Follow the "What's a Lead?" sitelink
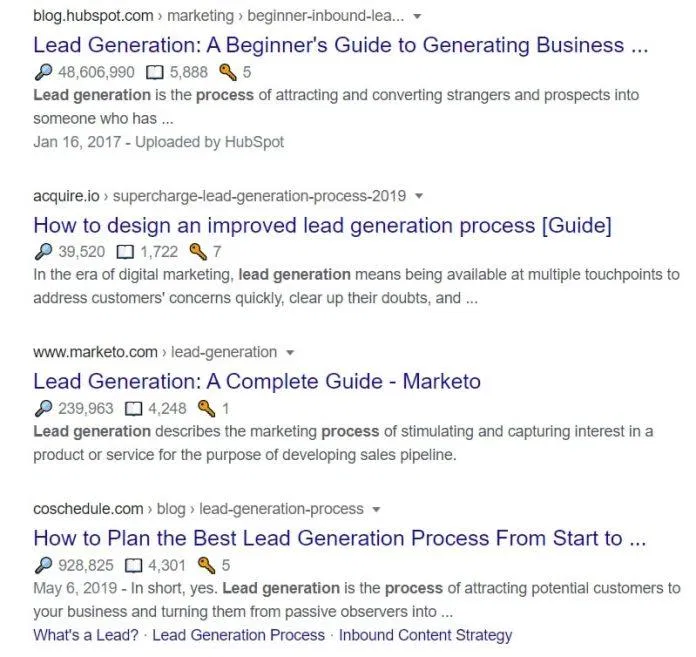696x657 pixels. [x=86, y=635]
